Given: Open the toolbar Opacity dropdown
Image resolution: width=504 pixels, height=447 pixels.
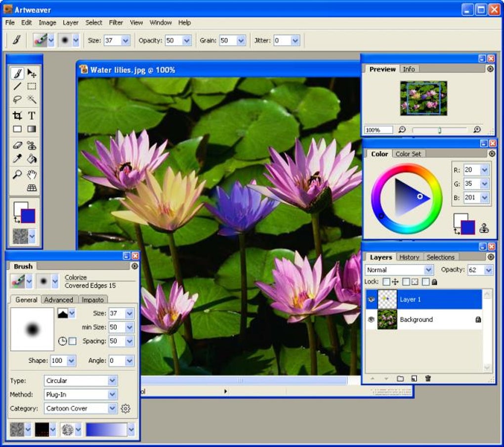Looking at the screenshot, I should [x=186, y=41].
